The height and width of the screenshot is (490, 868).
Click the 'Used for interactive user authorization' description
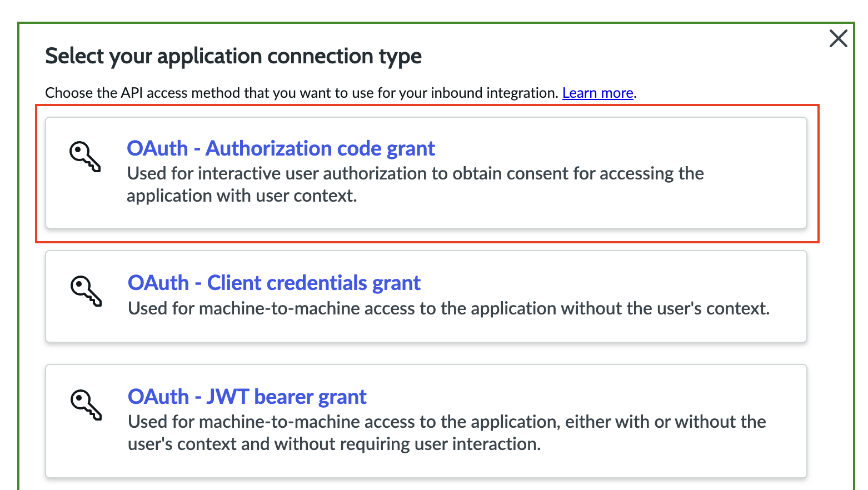[x=415, y=184]
